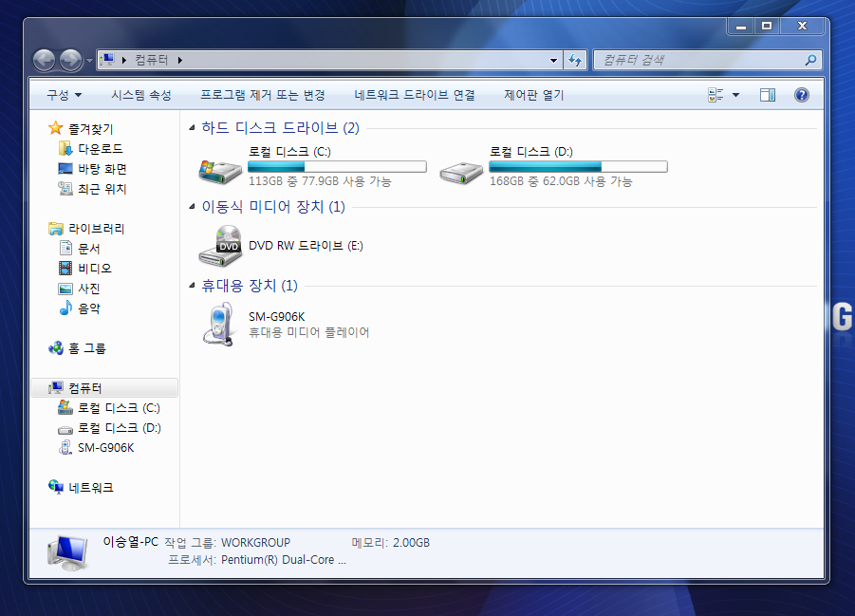Select 다운로드 in the navigation pane
Screen dimensions: 855x616
100,149
